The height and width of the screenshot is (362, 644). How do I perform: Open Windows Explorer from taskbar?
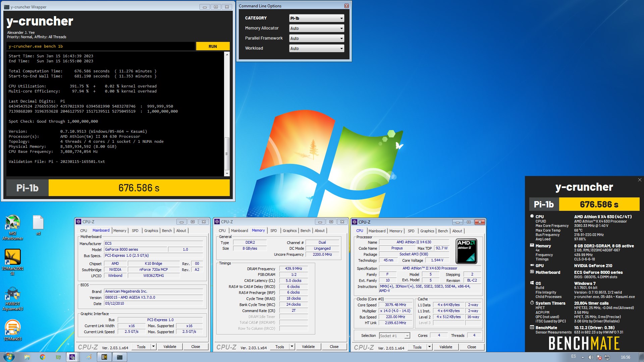tap(27, 357)
